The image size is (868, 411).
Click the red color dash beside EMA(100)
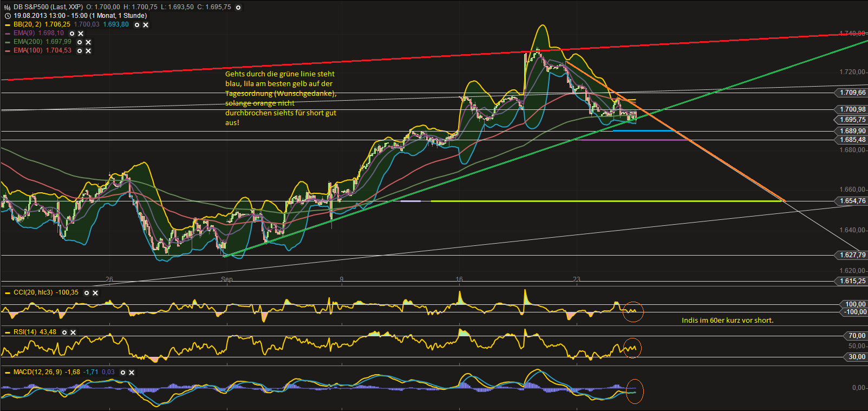pos(8,51)
